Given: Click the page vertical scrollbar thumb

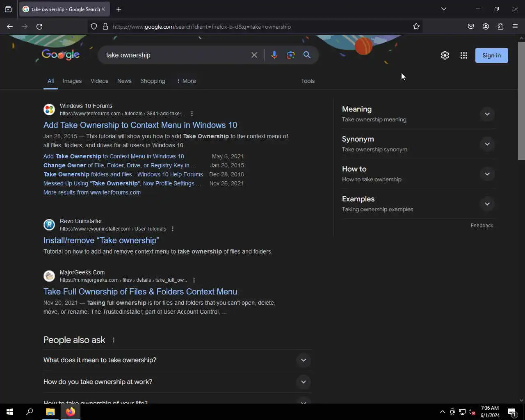Looking at the screenshot, I should coord(521,100).
